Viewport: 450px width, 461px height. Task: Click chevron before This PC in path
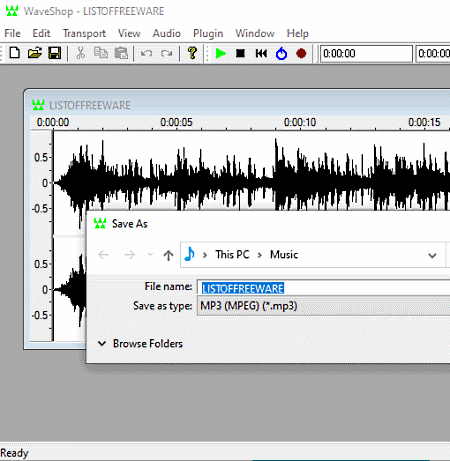(205, 255)
